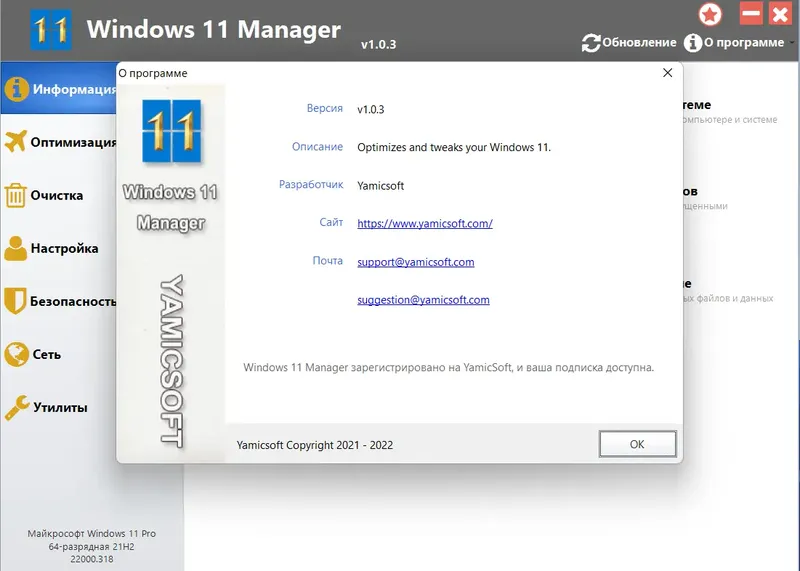Switch to the Утилиты section
Image resolution: width=800 pixels, height=571 pixels.
[58, 407]
